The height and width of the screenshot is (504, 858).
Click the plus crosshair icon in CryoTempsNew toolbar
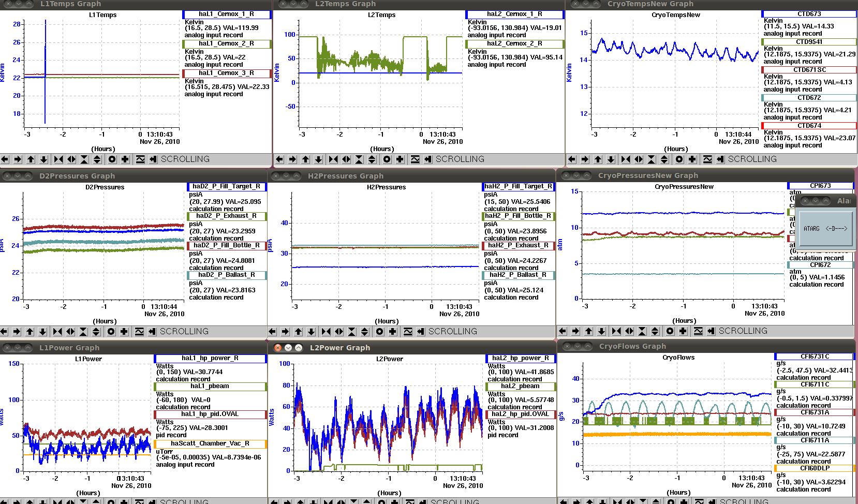pyautogui.click(x=692, y=159)
